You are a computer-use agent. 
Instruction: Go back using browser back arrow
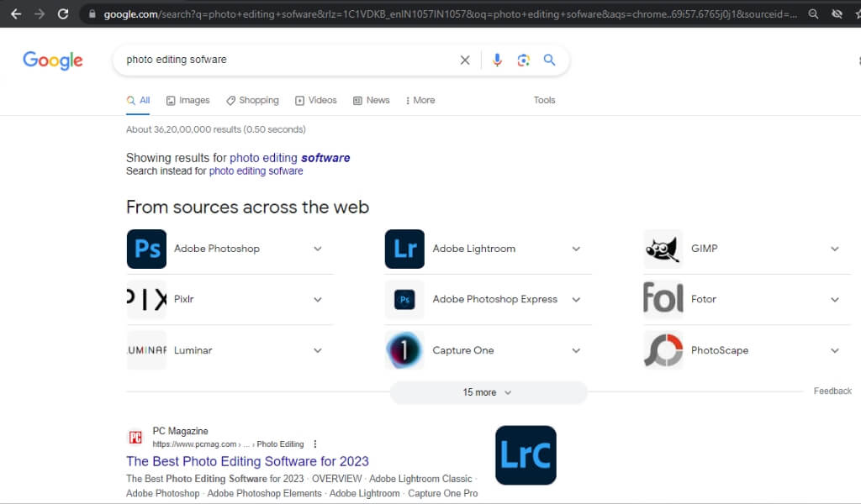pos(16,13)
